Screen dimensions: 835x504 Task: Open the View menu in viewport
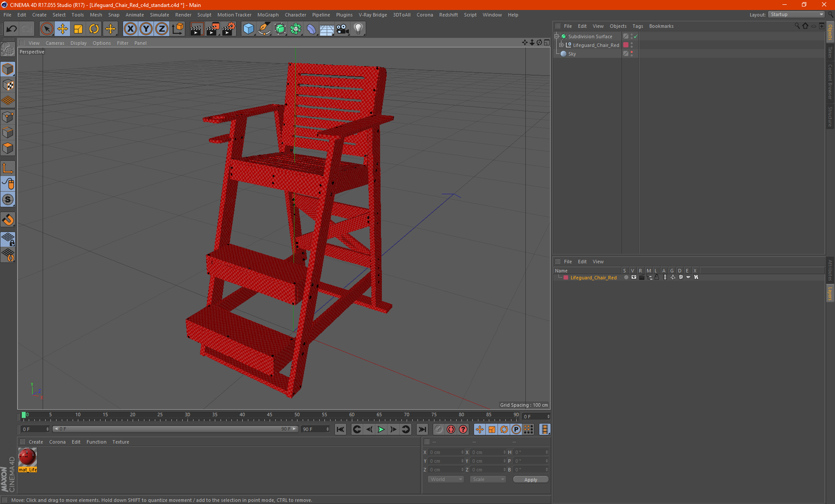pyautogui.click(x=34, y=42)
